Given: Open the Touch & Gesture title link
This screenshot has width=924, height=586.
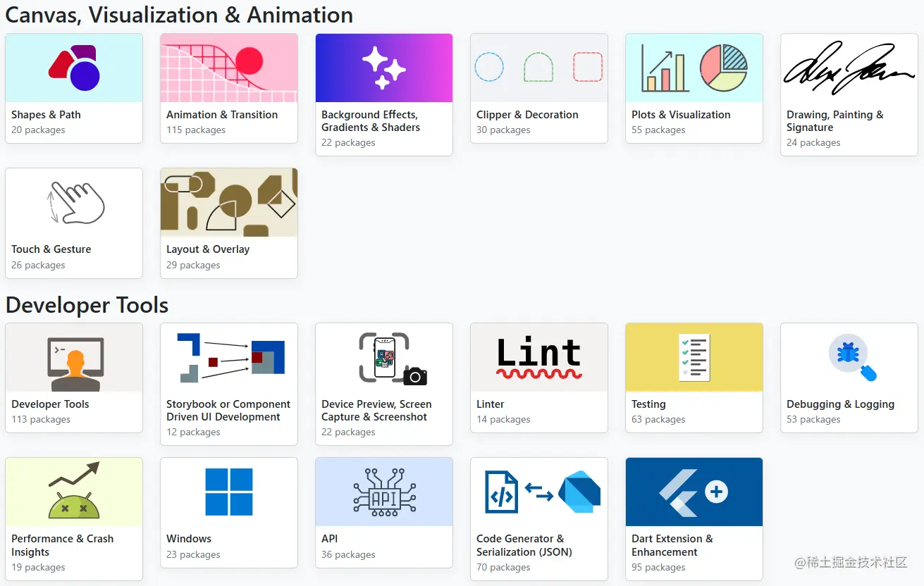Looking at the screenshot, I should coord(51,249).
